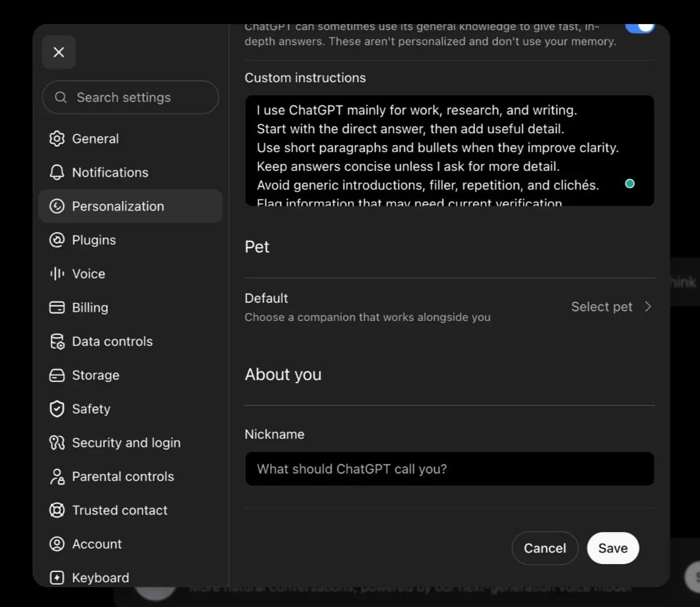This screenshot has width=700, height=607.
Task: Open the Plugins settings section
Action: [x=130, y=240]
